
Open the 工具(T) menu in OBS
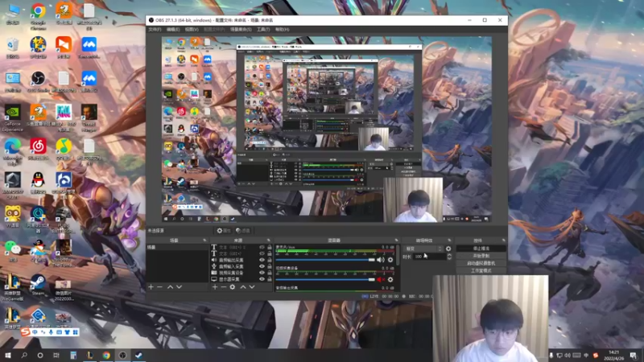click(x=263, y=30)
